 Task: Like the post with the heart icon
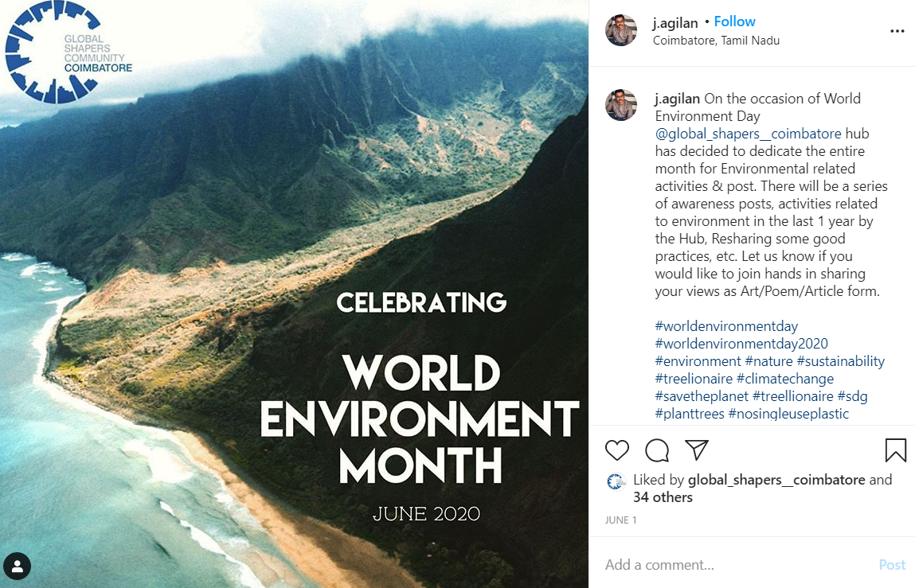617,450
